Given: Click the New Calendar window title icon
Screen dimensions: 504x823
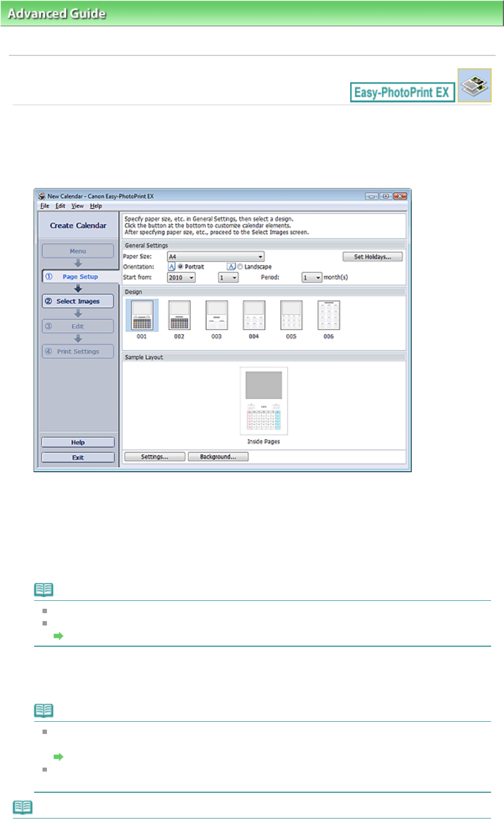Looking at the screenshot, I should click(41, 196).
